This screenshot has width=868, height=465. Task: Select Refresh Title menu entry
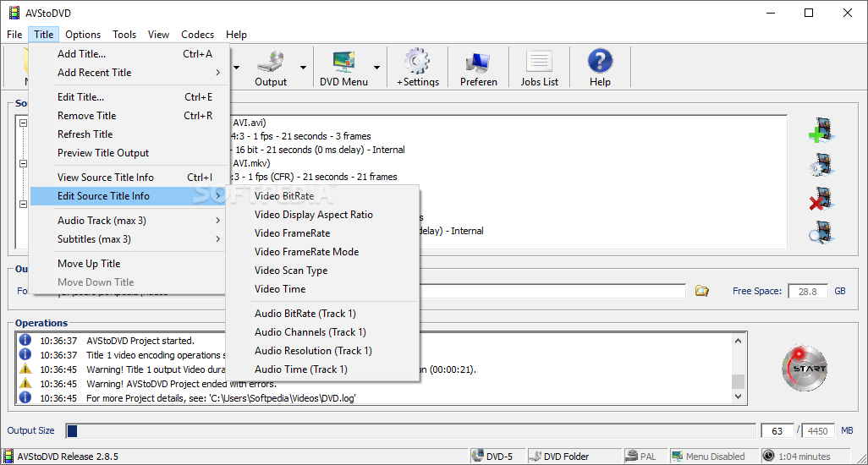click(x=128, y=134)
